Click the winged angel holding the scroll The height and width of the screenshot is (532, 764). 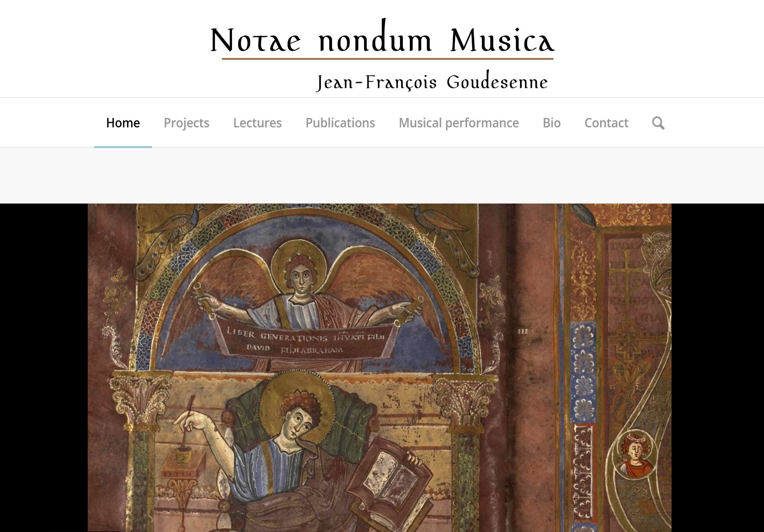[x=301, y=286]
